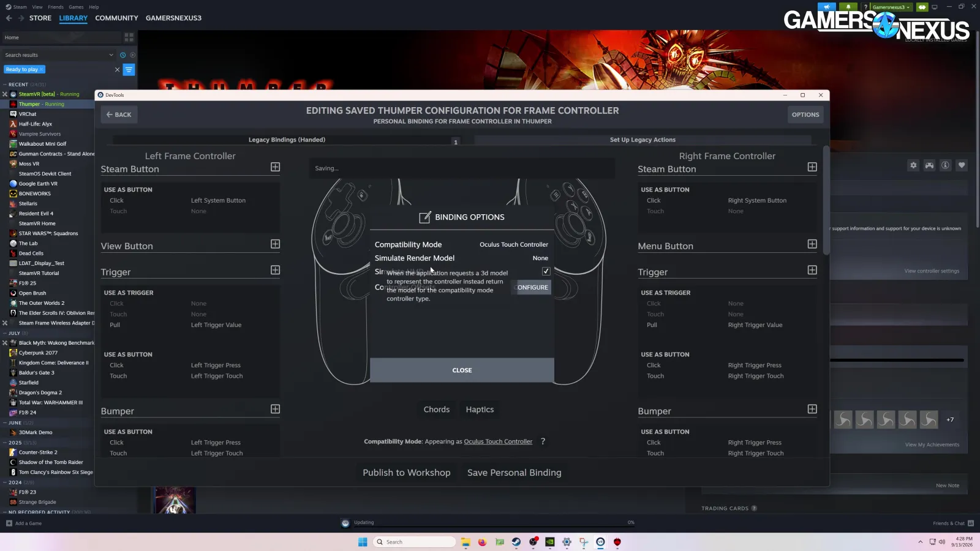
Task: Open the Windows Start menu
Action: pos(363,542)
